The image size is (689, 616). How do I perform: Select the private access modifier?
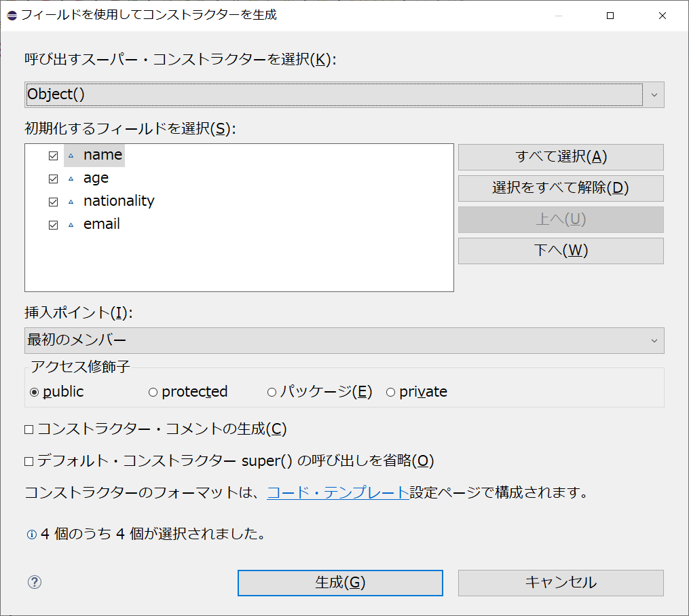click(x=391, y=391)
